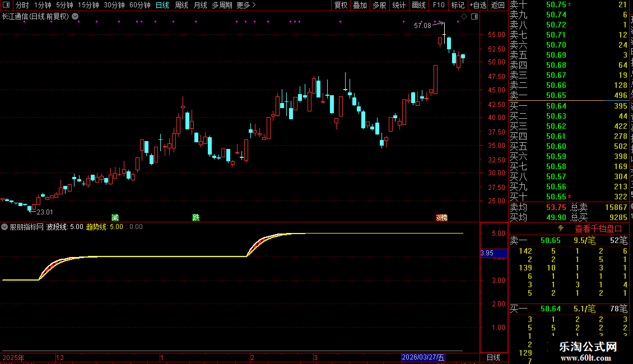Viewport: 633px width, 364px height.
Task: Click the 画线 drawing tool button
Action: 418,5
